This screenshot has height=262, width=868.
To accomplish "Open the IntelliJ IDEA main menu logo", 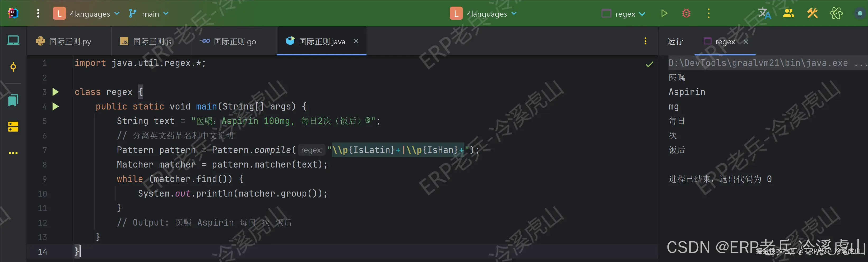I will click(x=13, y=13).
